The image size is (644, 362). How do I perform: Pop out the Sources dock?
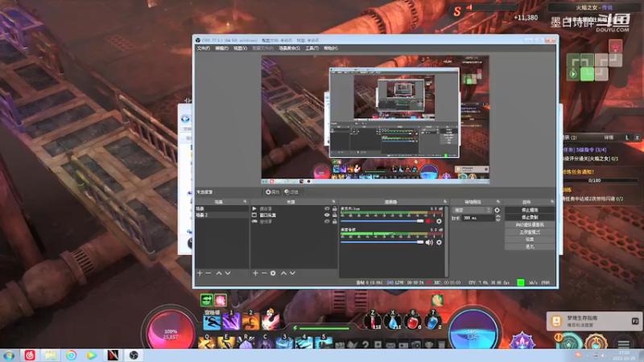click(333, 202)
